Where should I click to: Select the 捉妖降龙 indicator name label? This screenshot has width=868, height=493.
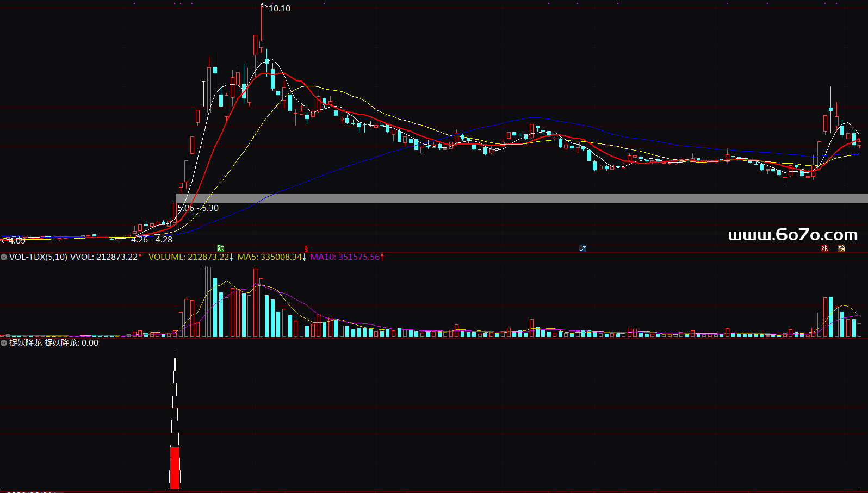click(x=25, y=343)
